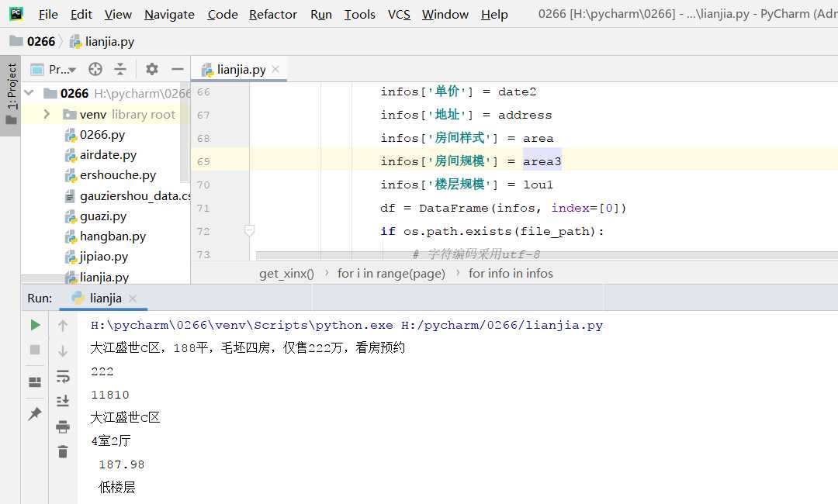The image size is (838, 504).
Task: Click the 11810 output line
Action: [110, 395]
